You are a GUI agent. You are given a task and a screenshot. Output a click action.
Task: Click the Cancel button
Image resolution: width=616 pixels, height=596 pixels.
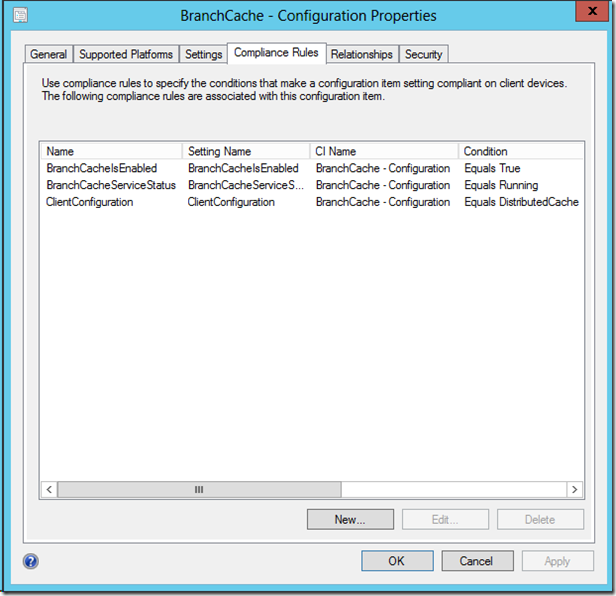coord(477,561)
